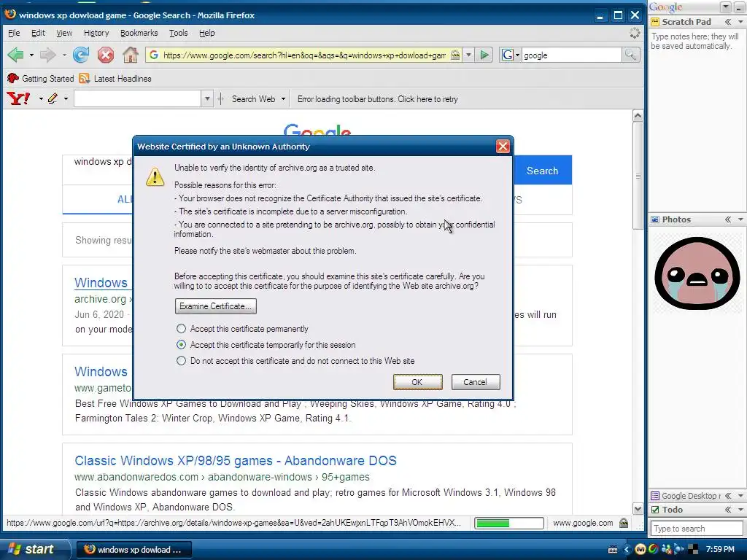Click the Scratch Pad notes text area

click(x=696, y=119)
